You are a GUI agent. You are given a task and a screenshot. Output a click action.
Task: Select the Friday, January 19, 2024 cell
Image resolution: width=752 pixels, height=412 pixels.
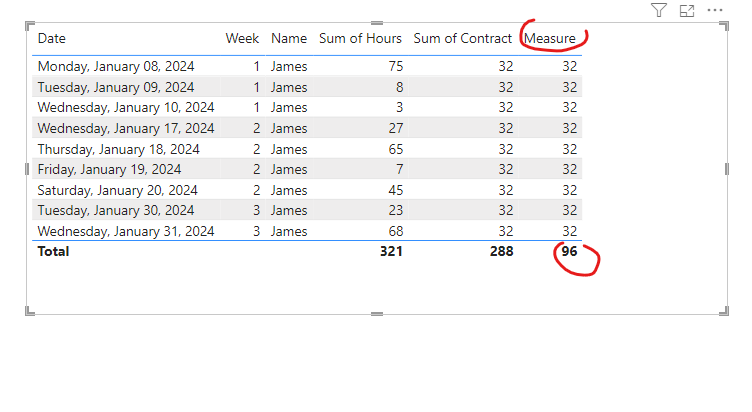tap(109, 169)
